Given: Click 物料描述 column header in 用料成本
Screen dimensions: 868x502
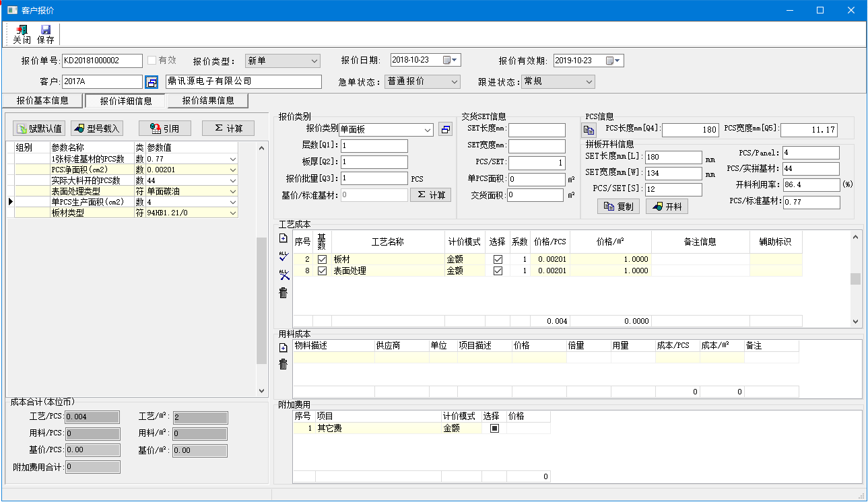Looking at the screenshot, I should pyautogui.click(x=333, y=345).
